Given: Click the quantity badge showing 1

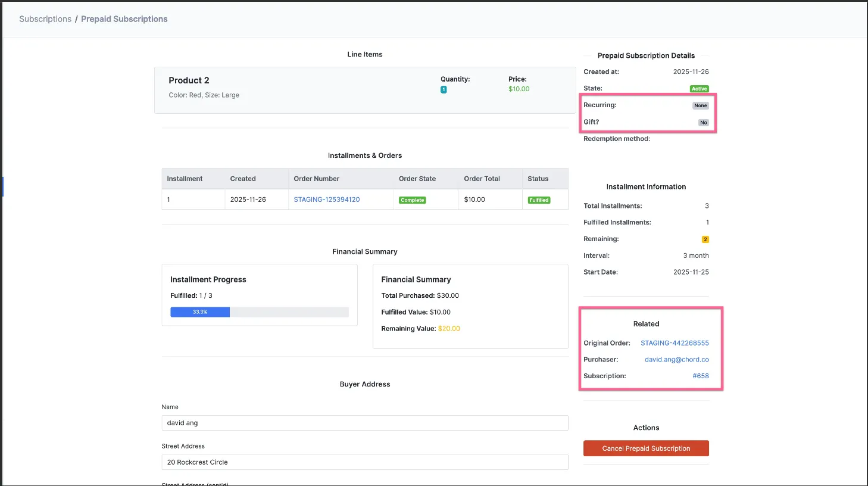Looking at the screenshot, I should 444,90.
